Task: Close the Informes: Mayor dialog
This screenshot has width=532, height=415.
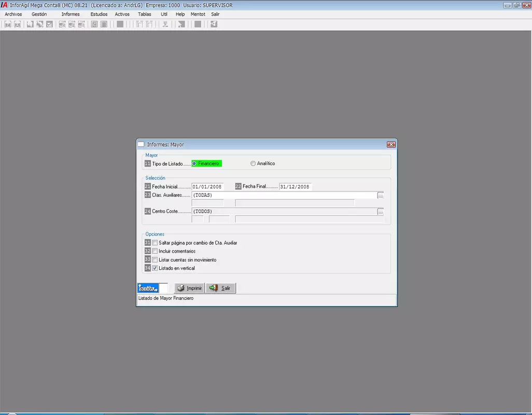Action: [x=391, y=145]
